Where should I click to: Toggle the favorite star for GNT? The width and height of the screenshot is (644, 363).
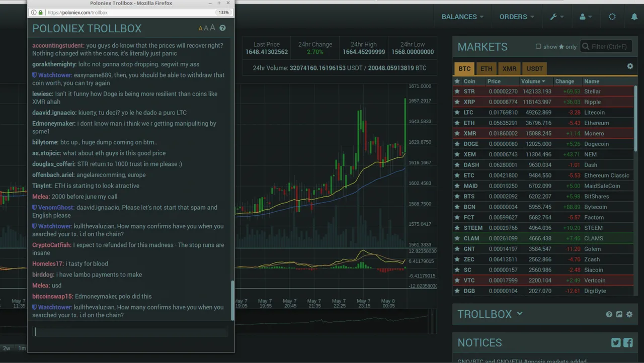pos(457,249)
